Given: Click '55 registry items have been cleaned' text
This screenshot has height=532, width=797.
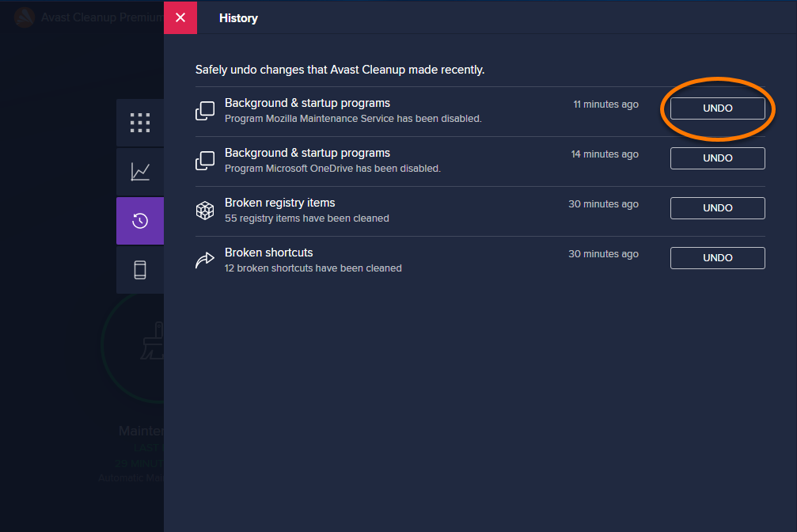Looking at the screenshot, I should coord(306,218).
